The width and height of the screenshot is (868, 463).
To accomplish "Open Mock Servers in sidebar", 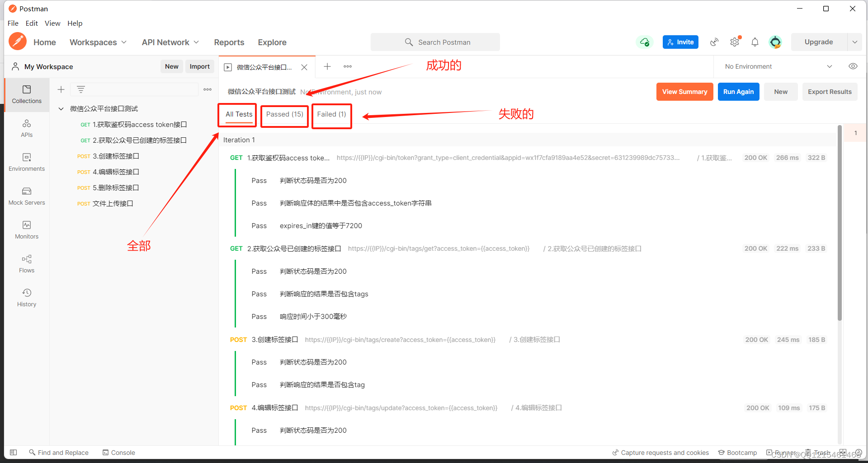I will pos(27,196).
